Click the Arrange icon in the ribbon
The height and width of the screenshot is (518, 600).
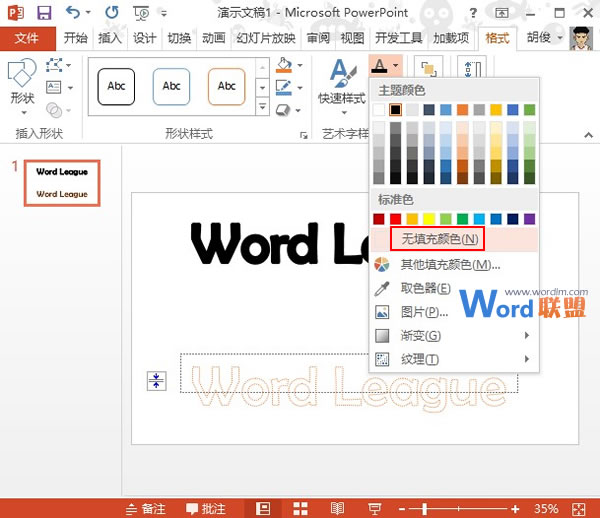pyautogui.click(x=429, y=69)
